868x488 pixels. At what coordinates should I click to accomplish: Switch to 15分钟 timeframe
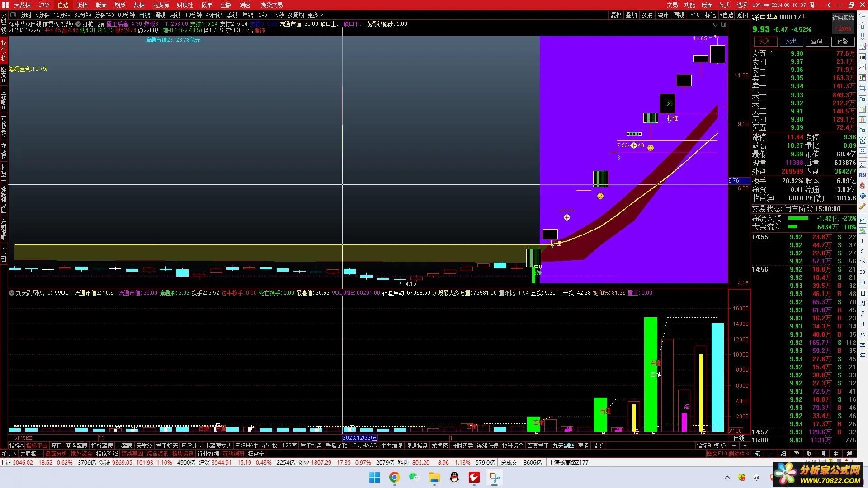pyautogui.click(x=61, y=15)
